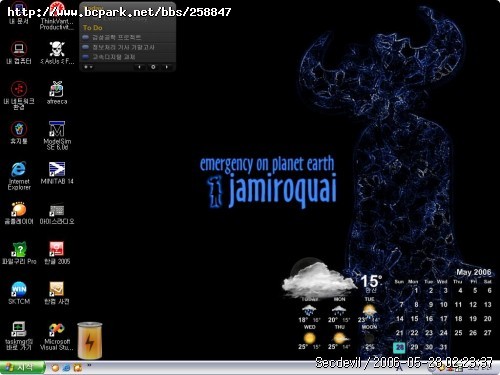The height and width of the screenshot is (375, 500).
Task: Toggle bullet beside 고속디지털 과제 to-do
Action: pos(85,57)
